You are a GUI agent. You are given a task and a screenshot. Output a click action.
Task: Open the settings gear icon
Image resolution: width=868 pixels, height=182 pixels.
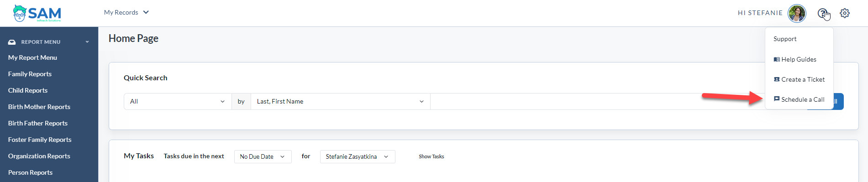[x=845, y=13]
